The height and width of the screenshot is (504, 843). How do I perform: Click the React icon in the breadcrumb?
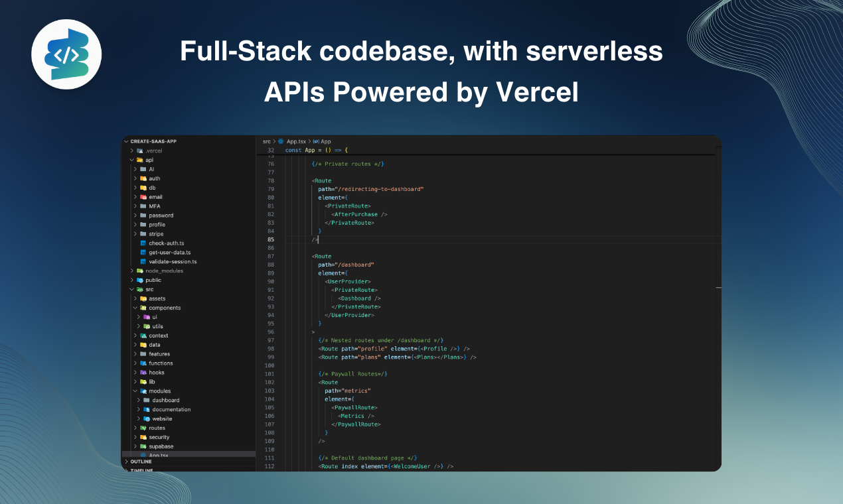pos(281,141)
